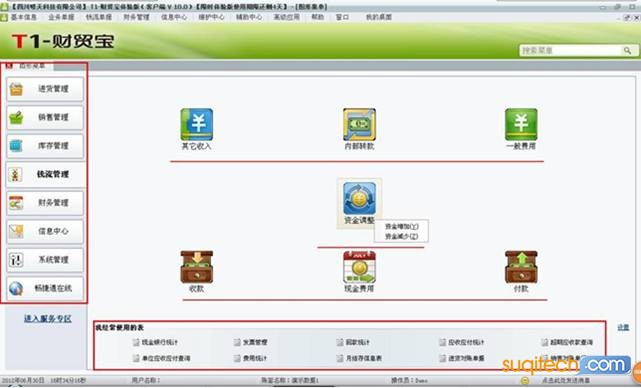Follow the 进入服务专区 link
The width and height of the screenshot is (641, 388).
click(47, 318)
